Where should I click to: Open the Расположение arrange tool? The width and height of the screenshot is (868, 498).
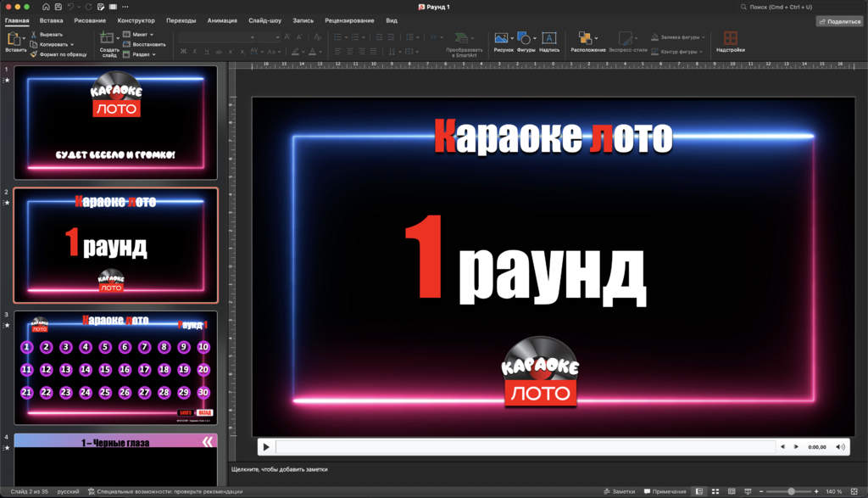point(585,37)
